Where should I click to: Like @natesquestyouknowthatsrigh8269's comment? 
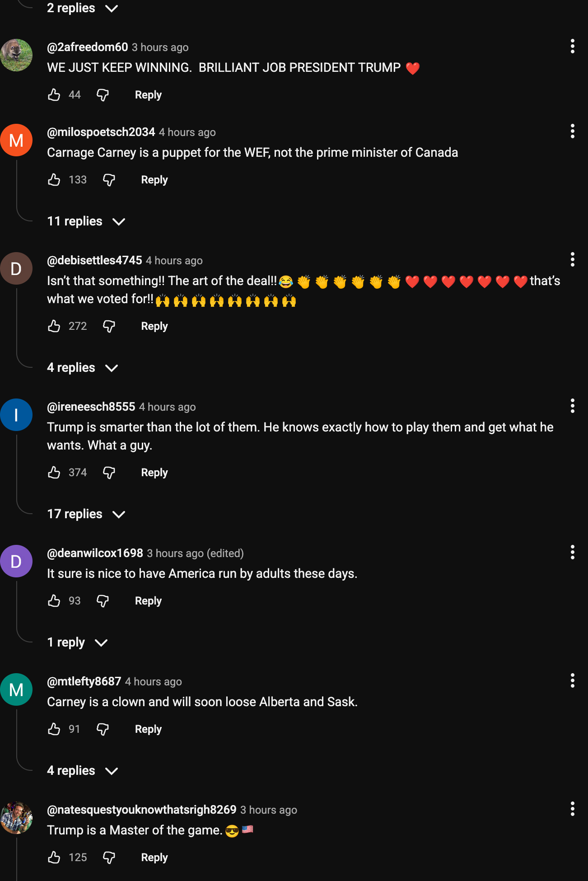[54, 858]
